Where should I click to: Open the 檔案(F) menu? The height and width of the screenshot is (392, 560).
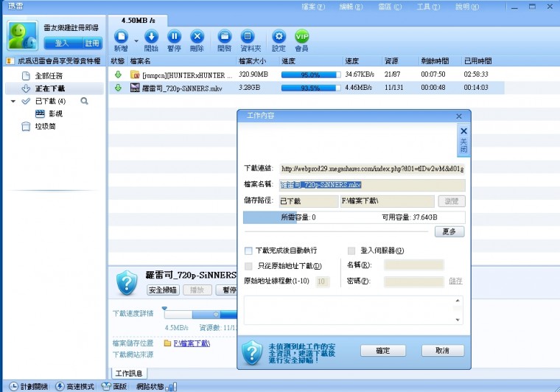pyautogui.click(x=313, y=7)
